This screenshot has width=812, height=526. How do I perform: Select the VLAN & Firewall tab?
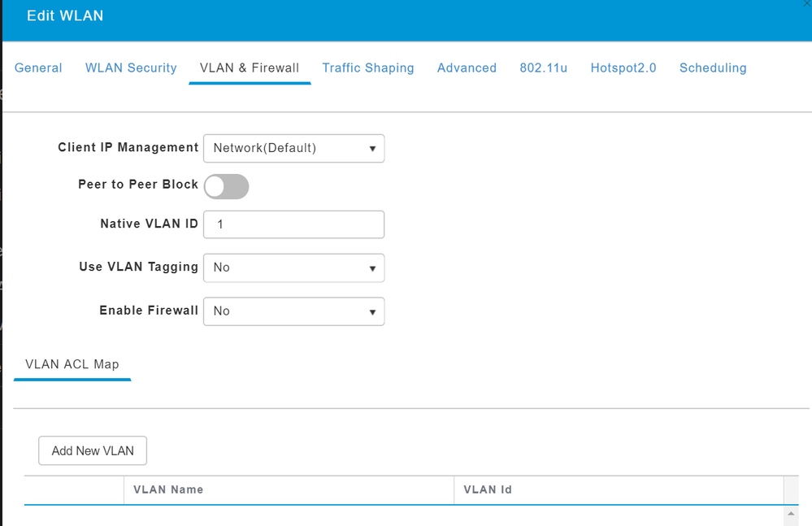point(250,67)
